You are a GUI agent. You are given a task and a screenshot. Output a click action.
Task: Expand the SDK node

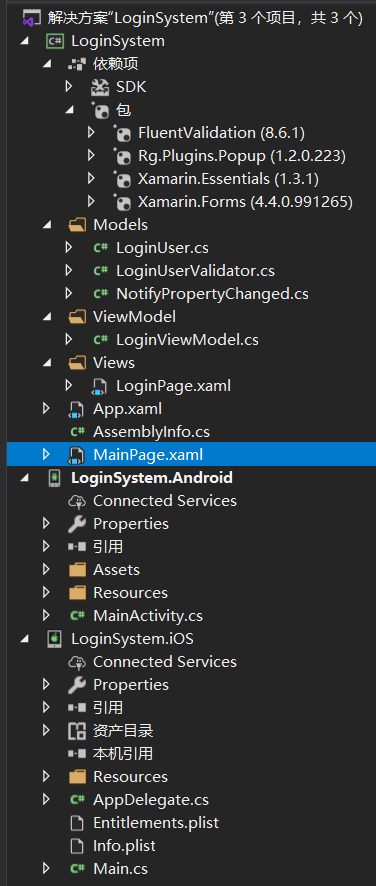(x=69, y=87)
